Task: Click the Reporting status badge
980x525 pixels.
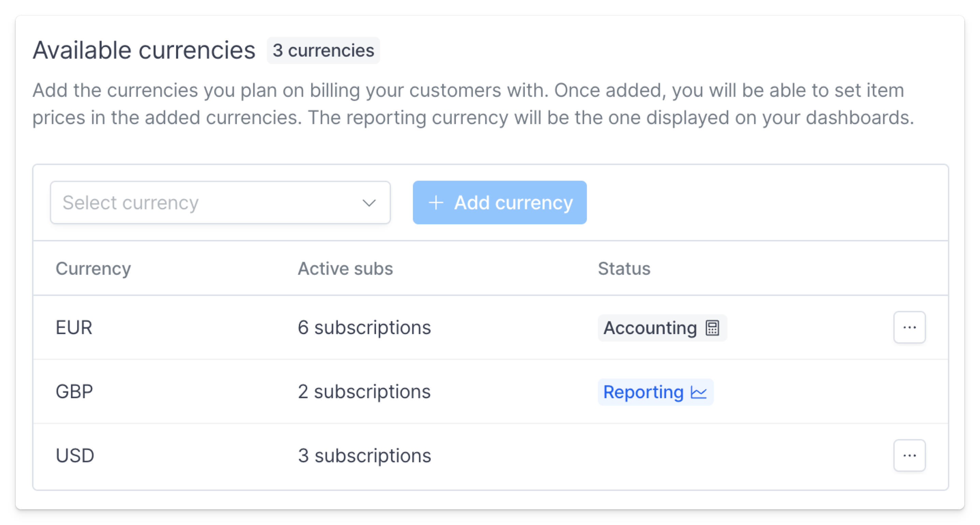Action: point(655,392)
